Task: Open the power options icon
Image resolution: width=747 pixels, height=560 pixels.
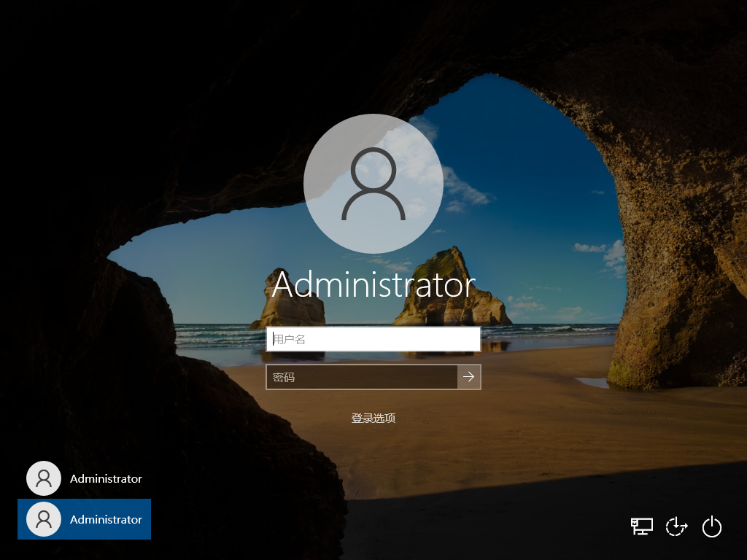Action: point(712,526)
